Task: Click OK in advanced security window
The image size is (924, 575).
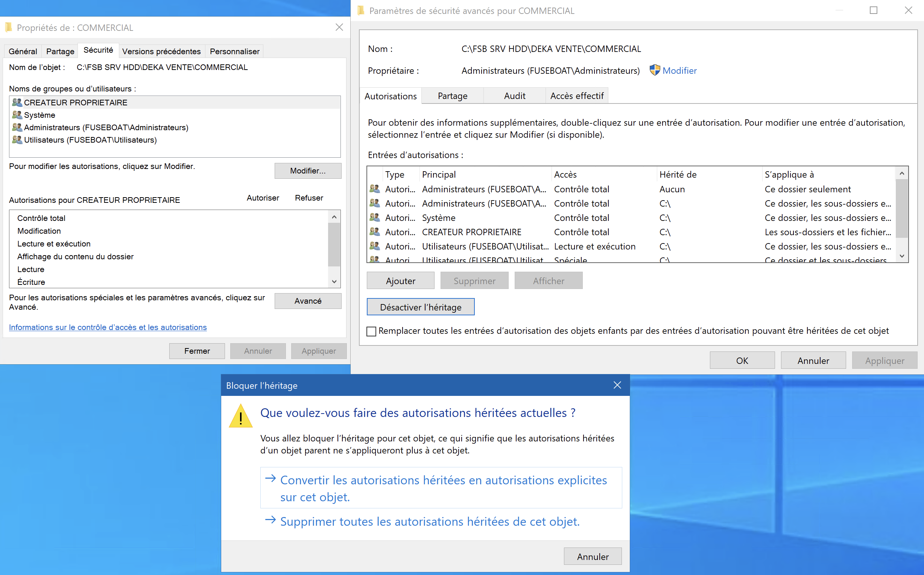Action: click(x=742, y=361)
